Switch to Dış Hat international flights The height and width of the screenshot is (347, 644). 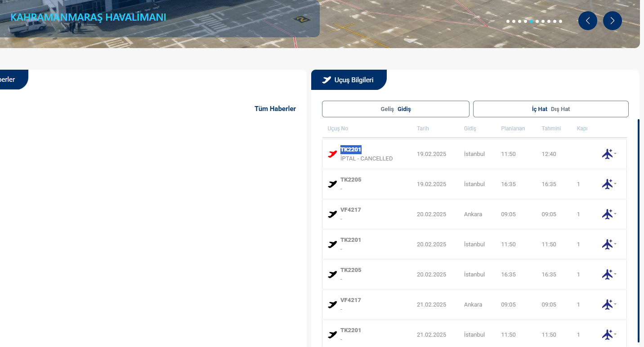point(560,109)
